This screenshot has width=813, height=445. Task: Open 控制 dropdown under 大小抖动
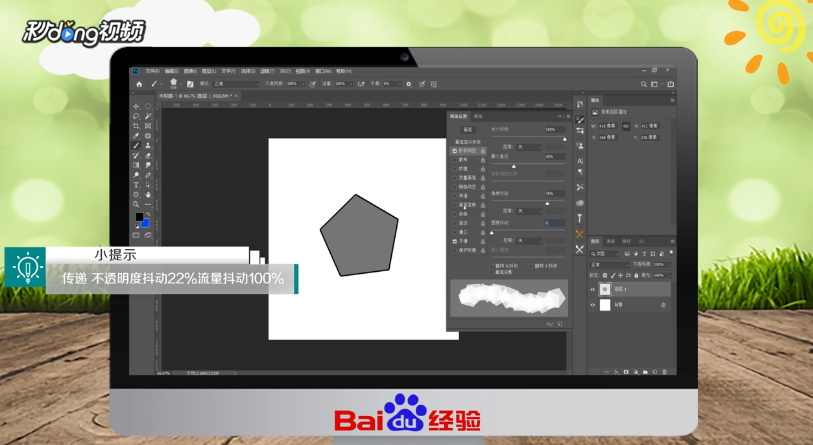[x=529, y=147]
